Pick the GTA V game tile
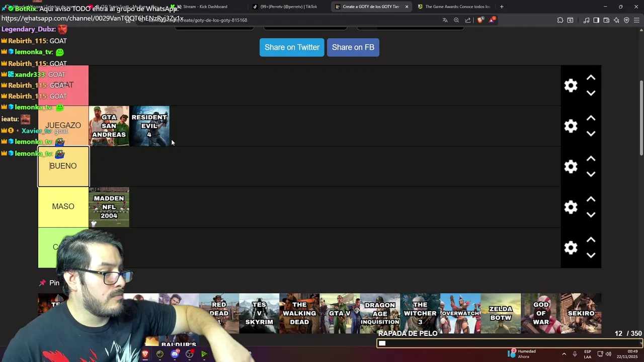 click(340, 313)
